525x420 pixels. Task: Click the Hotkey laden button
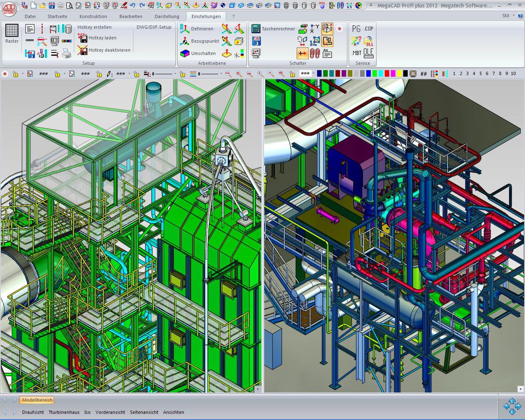[104, 38]
